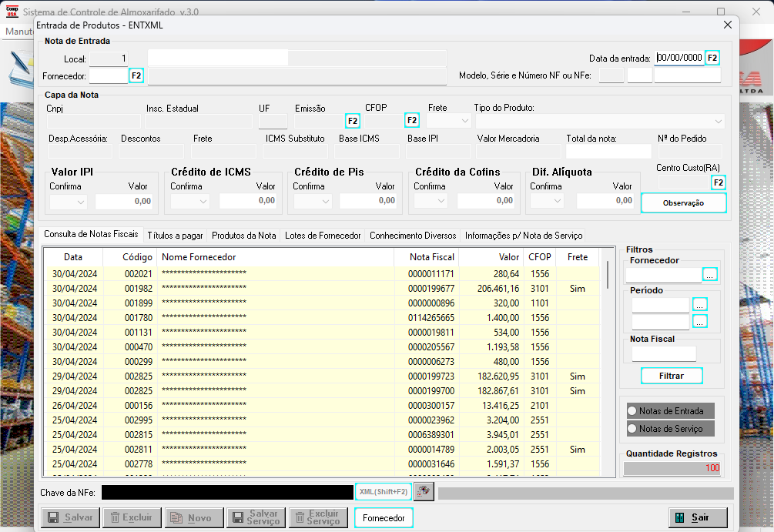Open the Produtos da Nota tab
This screenshot has width=774, height=532.
click(244, 236)
